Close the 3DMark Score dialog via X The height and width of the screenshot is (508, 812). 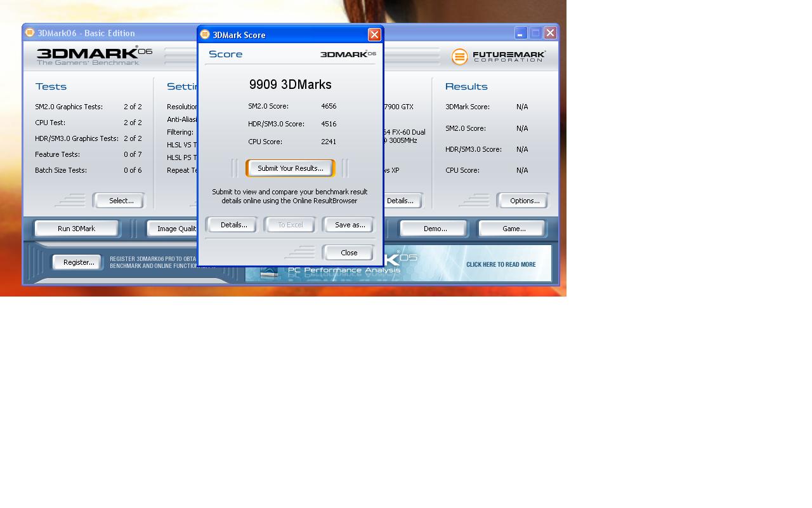374,35
